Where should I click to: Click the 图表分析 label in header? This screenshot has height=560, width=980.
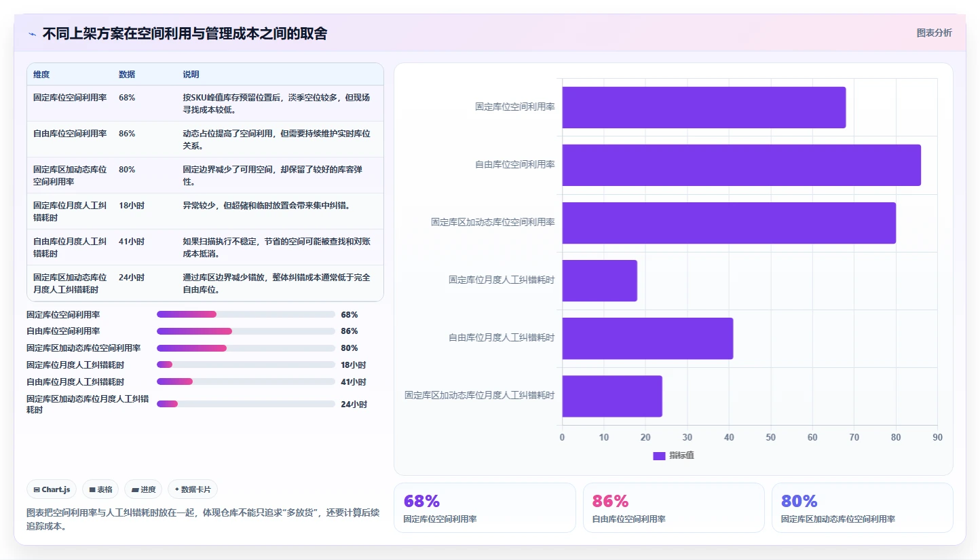(x=934, y=33)
